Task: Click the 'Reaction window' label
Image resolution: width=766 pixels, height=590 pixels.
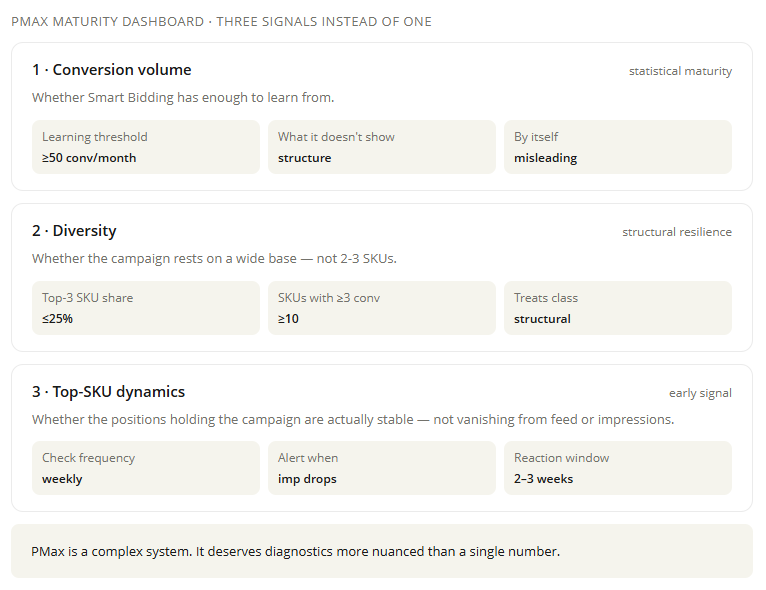Action: tap(561, 458)
